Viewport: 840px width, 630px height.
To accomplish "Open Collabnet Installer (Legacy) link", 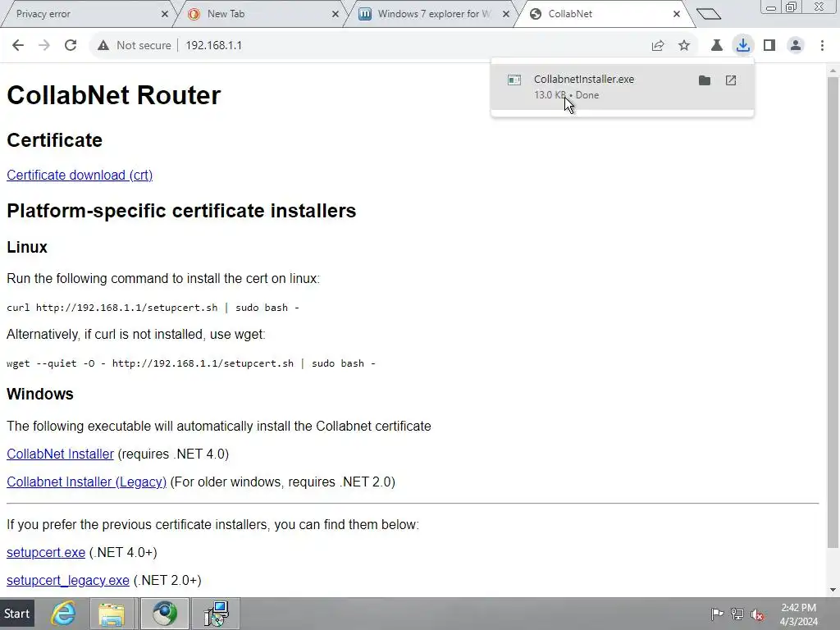I will tap(87, 482).
